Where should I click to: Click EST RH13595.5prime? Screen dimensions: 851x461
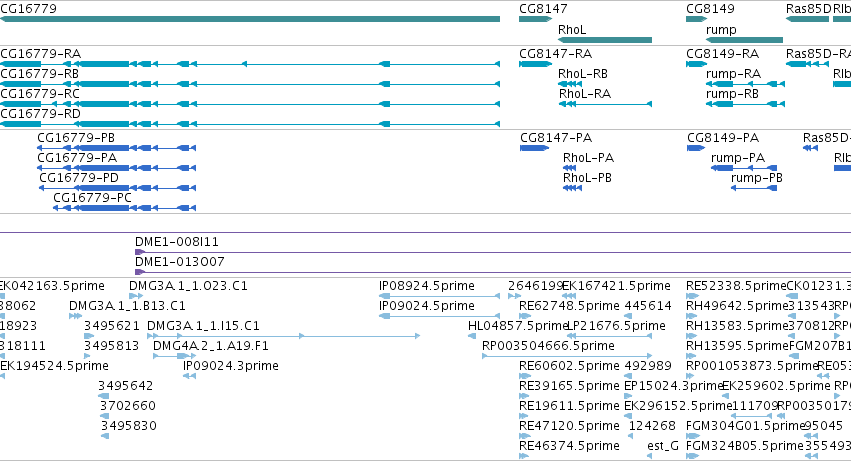point(691,356)
